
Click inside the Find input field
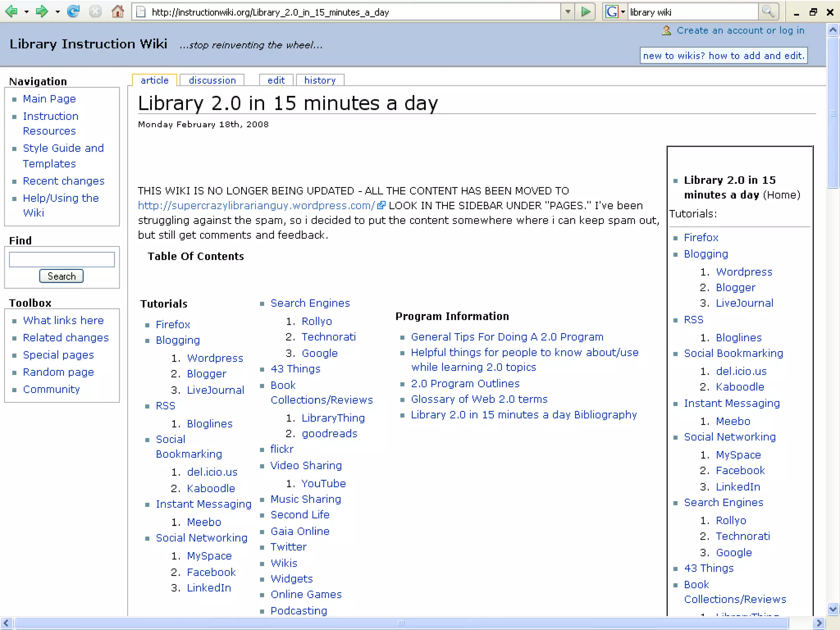click(62, 259)
